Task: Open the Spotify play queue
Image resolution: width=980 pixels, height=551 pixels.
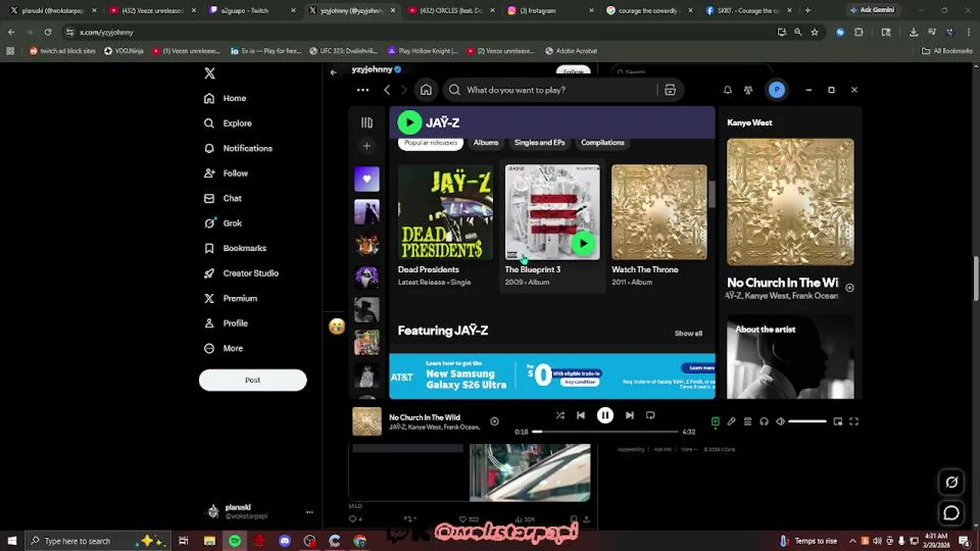Action: pos(747,421)
